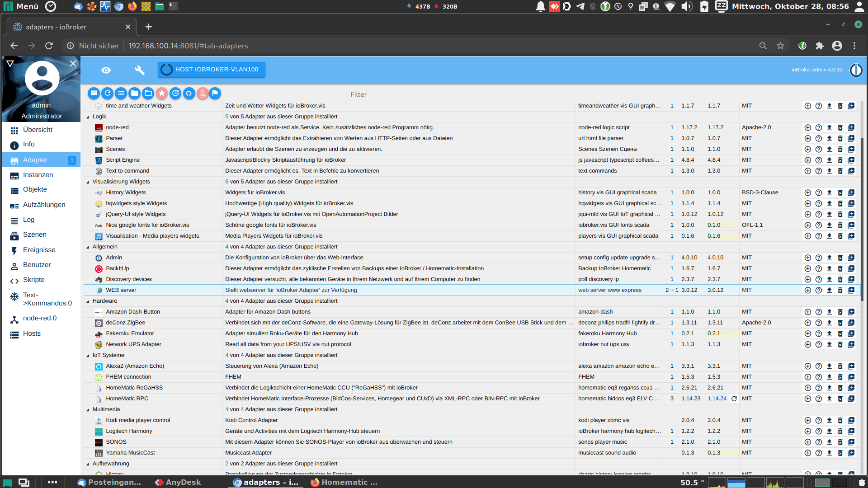Screen dimensions: 868x488
Task: Open Skripte in sidebar
Action: (x=33, y=280)
